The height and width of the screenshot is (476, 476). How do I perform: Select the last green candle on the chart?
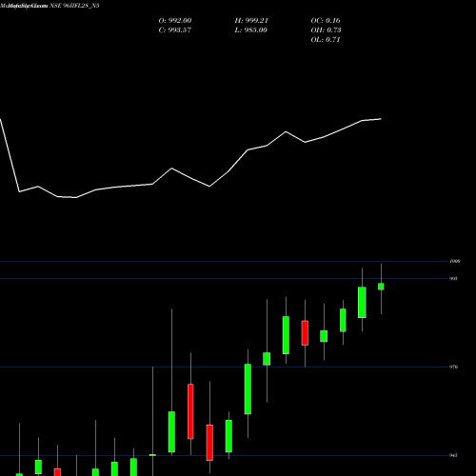tap(381, 287)
